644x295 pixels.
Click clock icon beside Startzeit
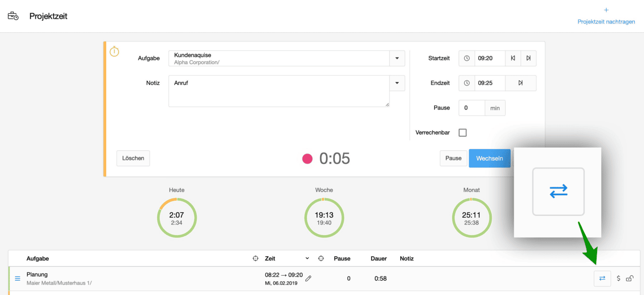pyautogui.click(x=467, y=58)
